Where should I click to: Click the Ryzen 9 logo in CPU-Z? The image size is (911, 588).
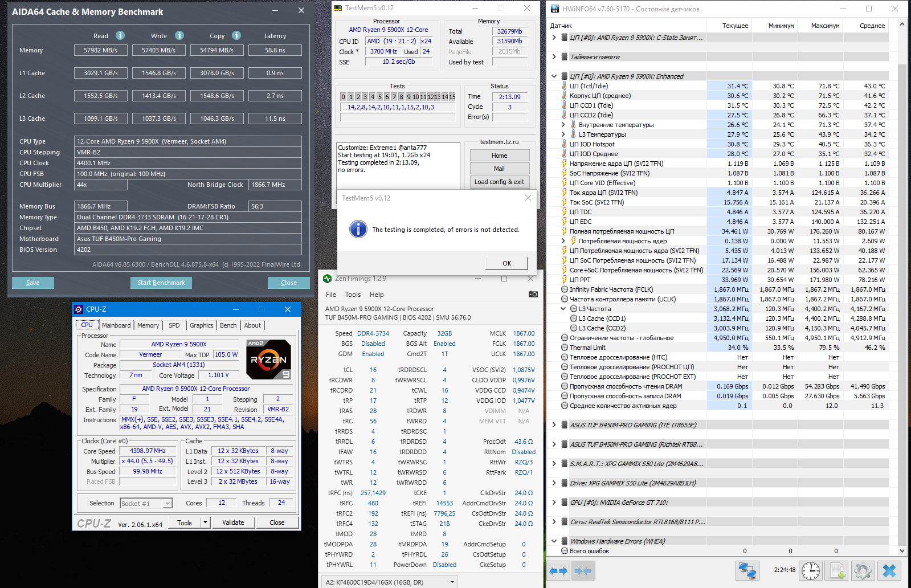coord(269,360)
